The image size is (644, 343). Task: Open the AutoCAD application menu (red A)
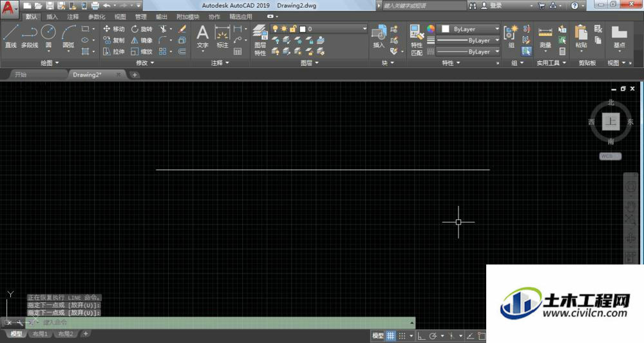pyautogui.click(x=9, y=8)
